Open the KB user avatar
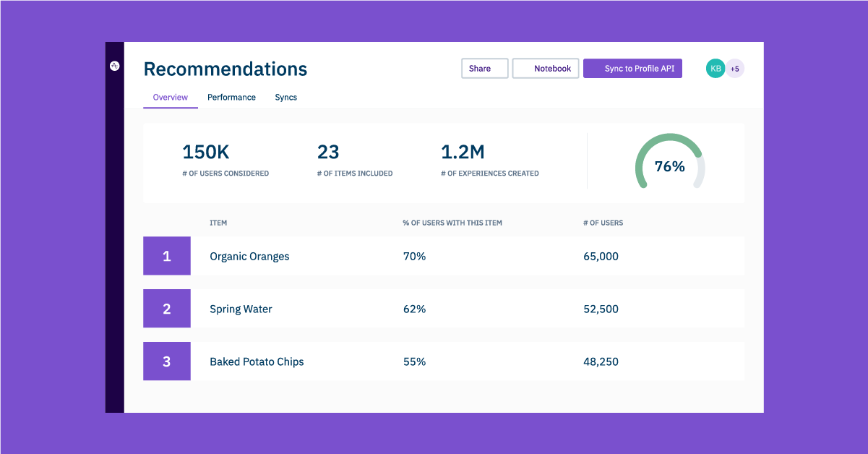The image size is (868, 454). pos(716,69)
